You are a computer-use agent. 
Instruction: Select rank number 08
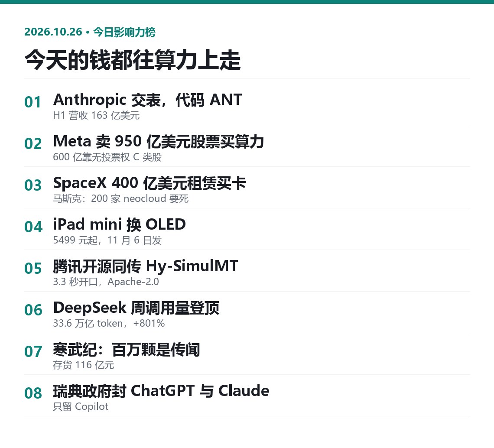point(33,393)
